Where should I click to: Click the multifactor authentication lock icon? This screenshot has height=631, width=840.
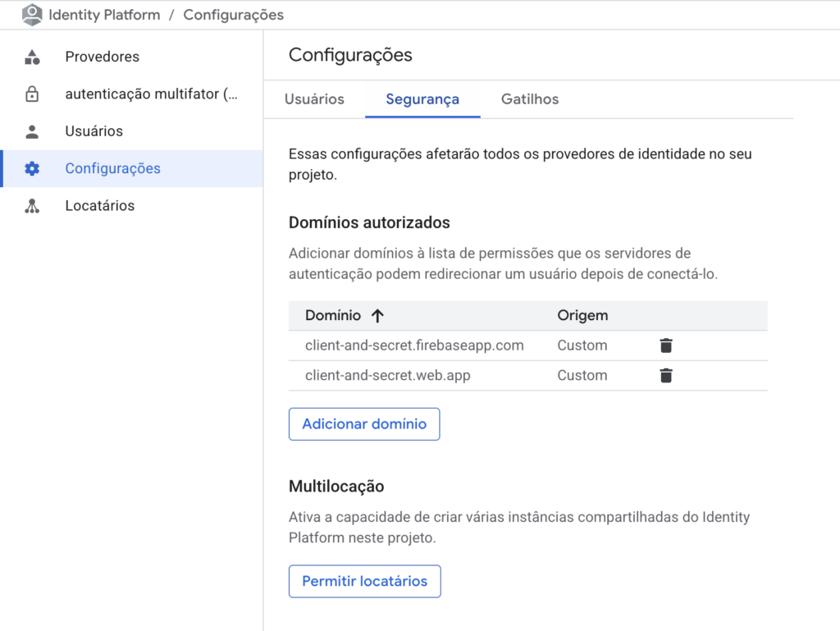pos(32,94)
